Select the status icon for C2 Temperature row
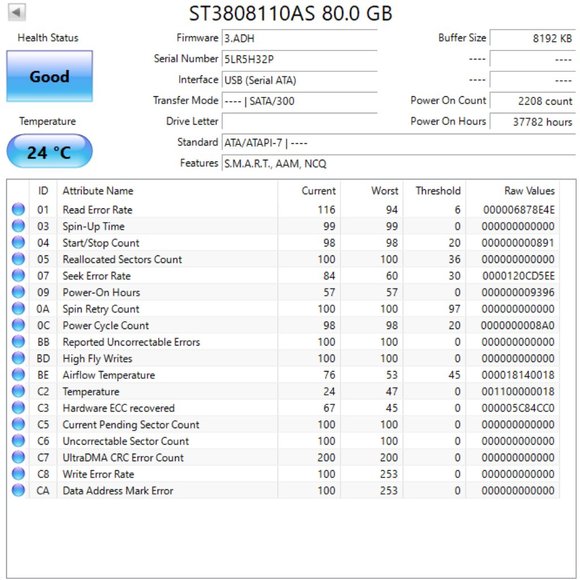580x580 pixels. coord(18,391)
